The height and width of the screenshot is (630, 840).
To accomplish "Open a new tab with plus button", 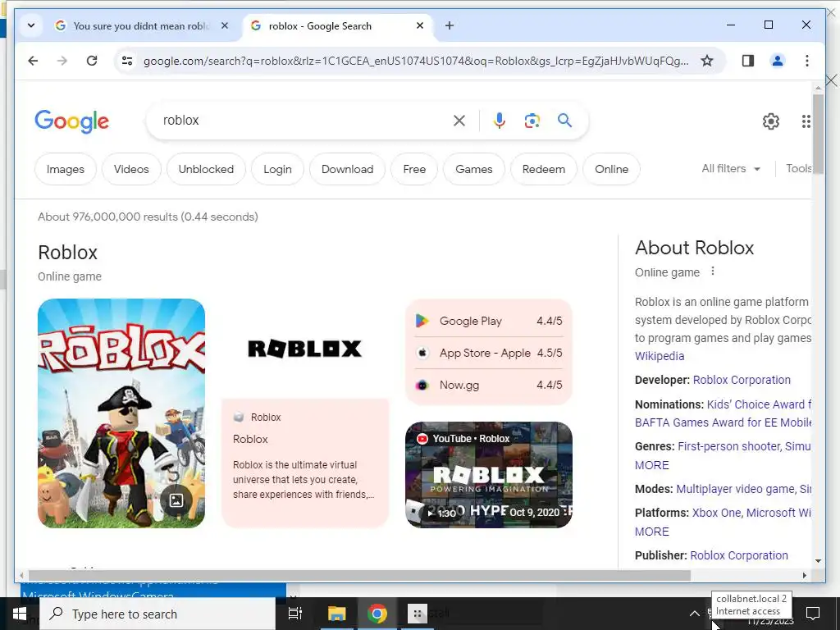I will (449, 25).
